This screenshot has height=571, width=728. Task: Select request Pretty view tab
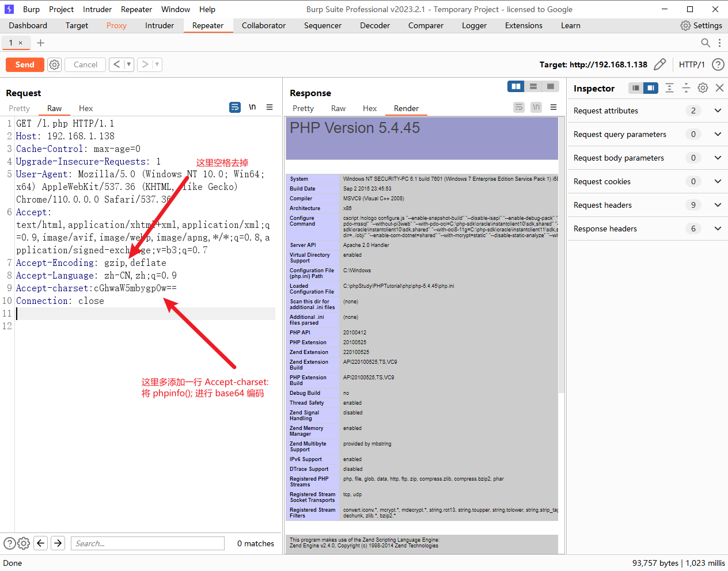click(x=20, y=108)
